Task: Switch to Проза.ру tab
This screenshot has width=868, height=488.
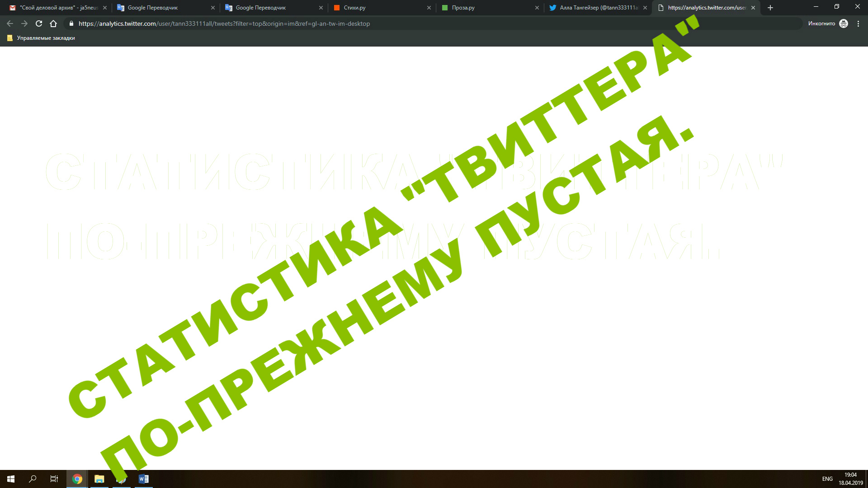Action: (x=490, y=8)
